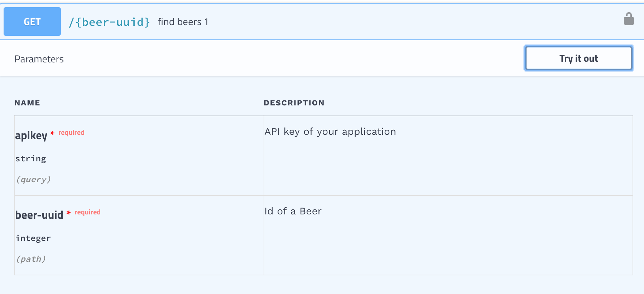Click the red required label beside apikey
Viewport: 644px width, 294px height.
(71, 133)
